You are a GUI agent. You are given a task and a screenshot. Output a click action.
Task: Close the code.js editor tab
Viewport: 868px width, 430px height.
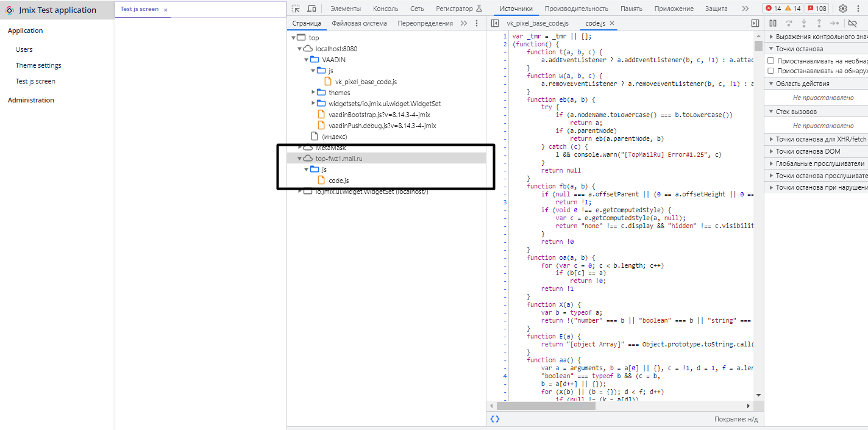point(611,23)
